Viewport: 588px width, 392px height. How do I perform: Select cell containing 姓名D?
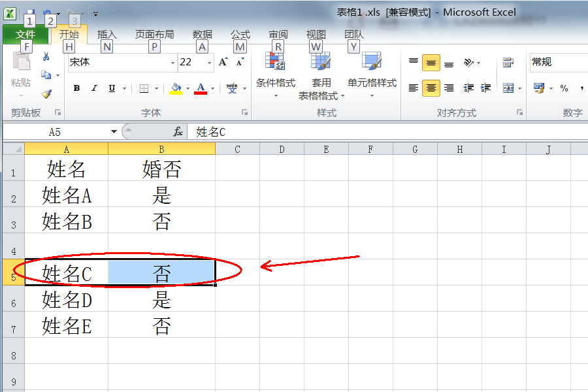[x=67, y=299]
